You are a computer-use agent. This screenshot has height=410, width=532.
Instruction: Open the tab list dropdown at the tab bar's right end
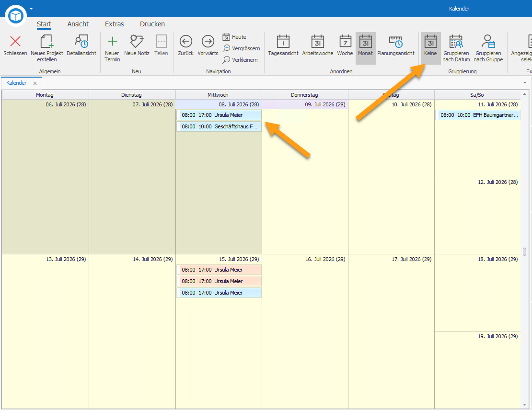[524, 83]
